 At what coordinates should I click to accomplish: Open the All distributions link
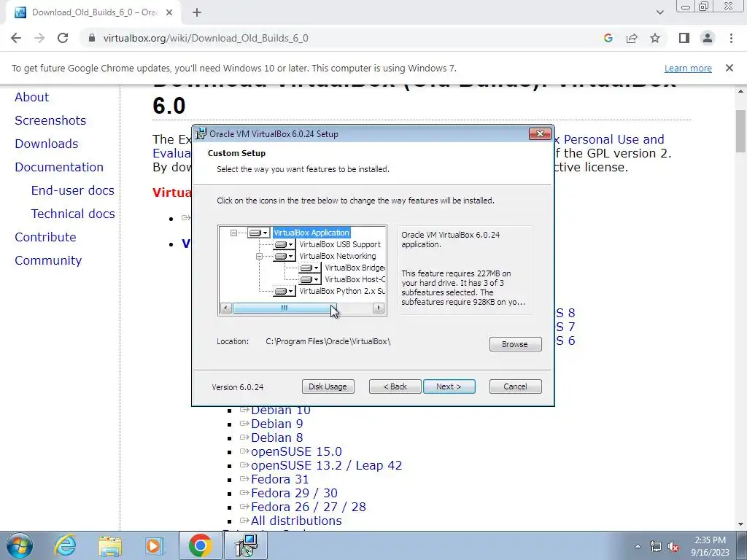tap(296, 521)
